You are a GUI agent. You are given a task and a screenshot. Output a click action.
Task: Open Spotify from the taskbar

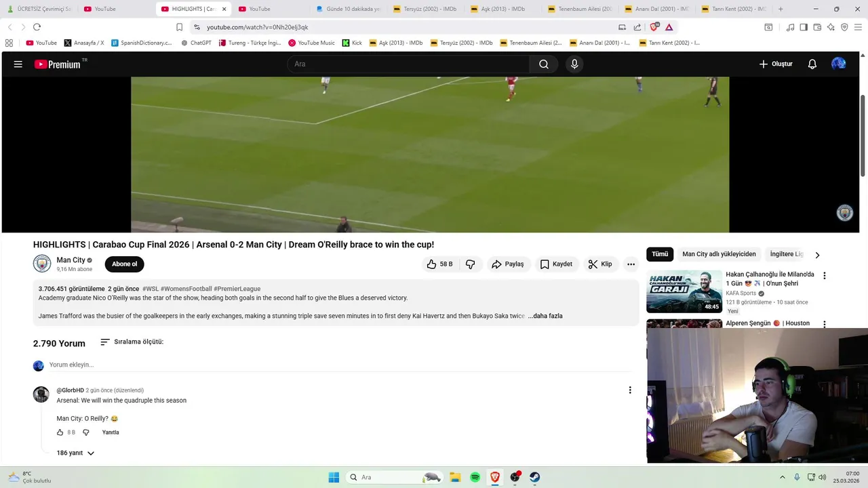[x=475, y=477]
